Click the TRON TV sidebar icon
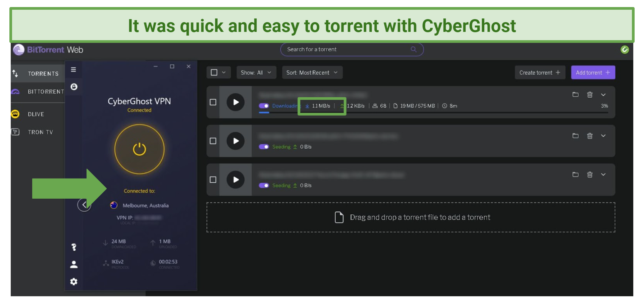 point(15,132)
